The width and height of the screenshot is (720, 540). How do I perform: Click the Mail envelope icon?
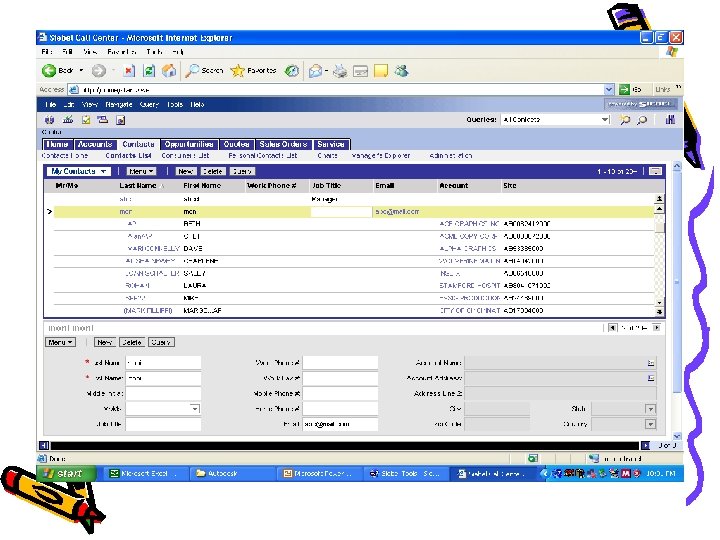coord(315,71)
